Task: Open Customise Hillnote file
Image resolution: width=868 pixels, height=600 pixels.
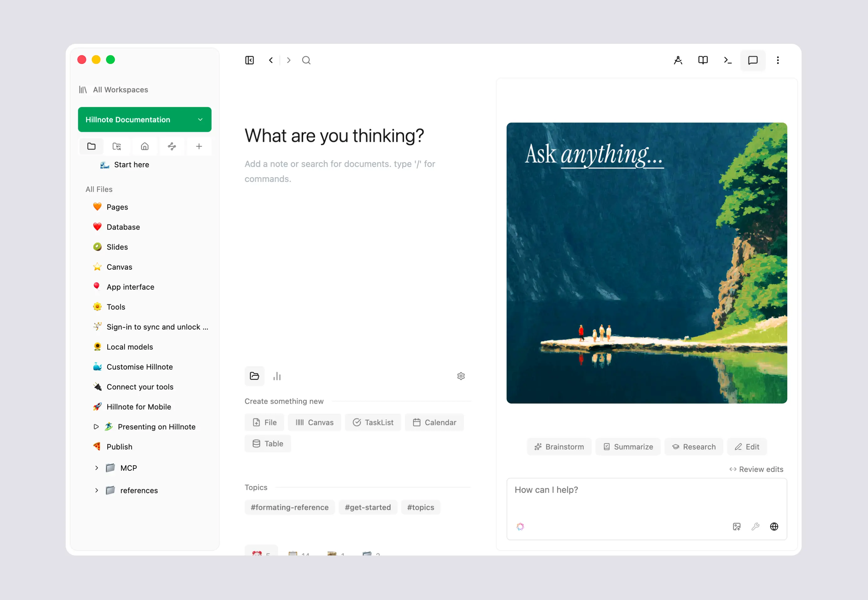Action: (x=133, y=366)
